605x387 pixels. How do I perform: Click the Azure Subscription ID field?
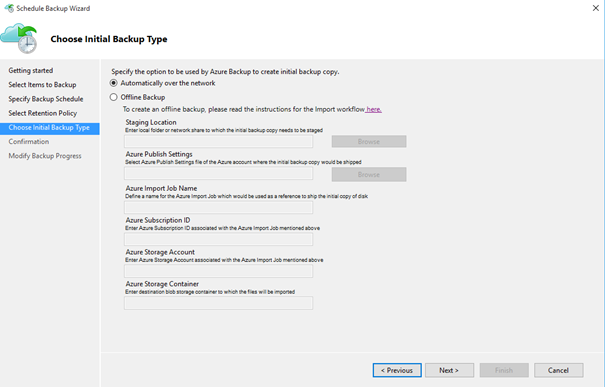click(218, 239)
